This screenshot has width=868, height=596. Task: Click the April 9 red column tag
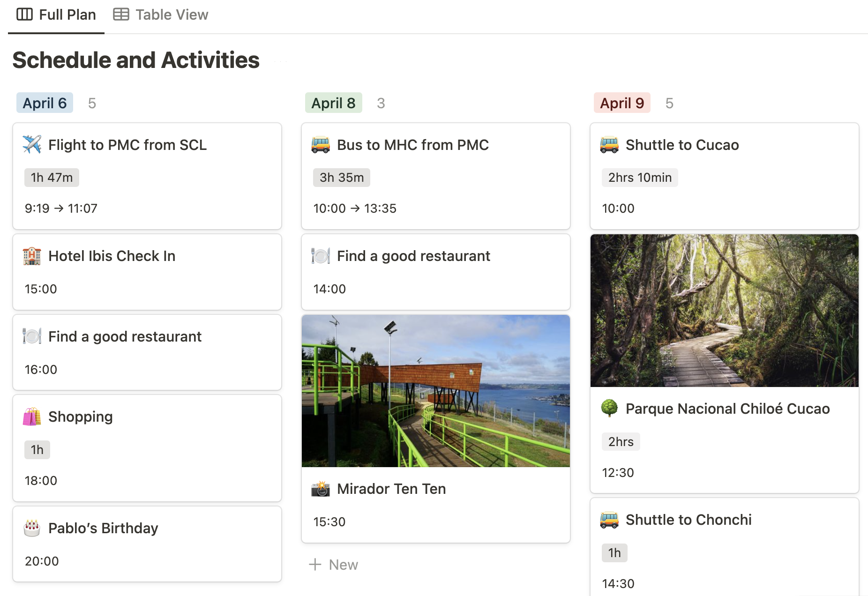[622, 103]
